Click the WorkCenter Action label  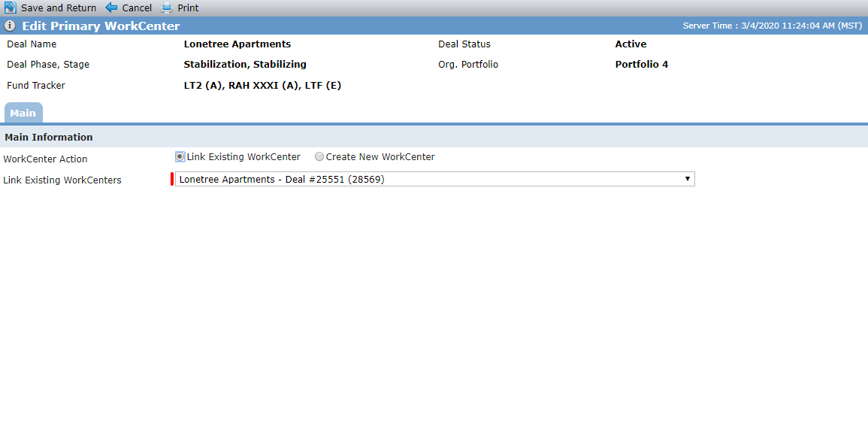[45, 159]
